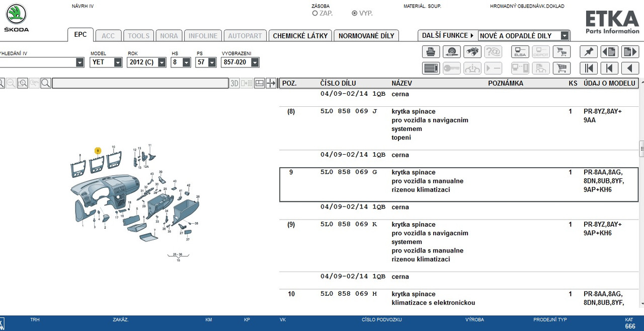This screenshot has height=331, width=644.
Task: Click the split window layout icon
Action: coord(259,84)
